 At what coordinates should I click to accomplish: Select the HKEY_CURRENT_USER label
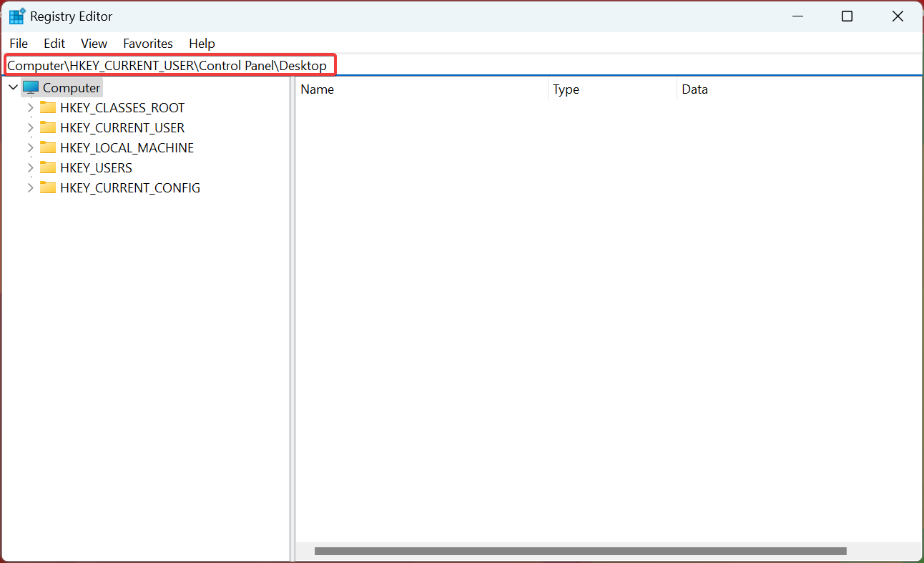coord(122,128)
